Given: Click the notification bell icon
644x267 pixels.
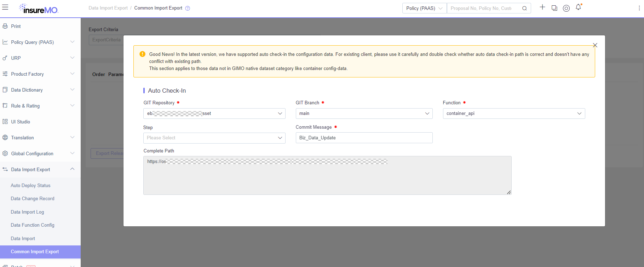Looking at the screenshot, I should point(578,7).
